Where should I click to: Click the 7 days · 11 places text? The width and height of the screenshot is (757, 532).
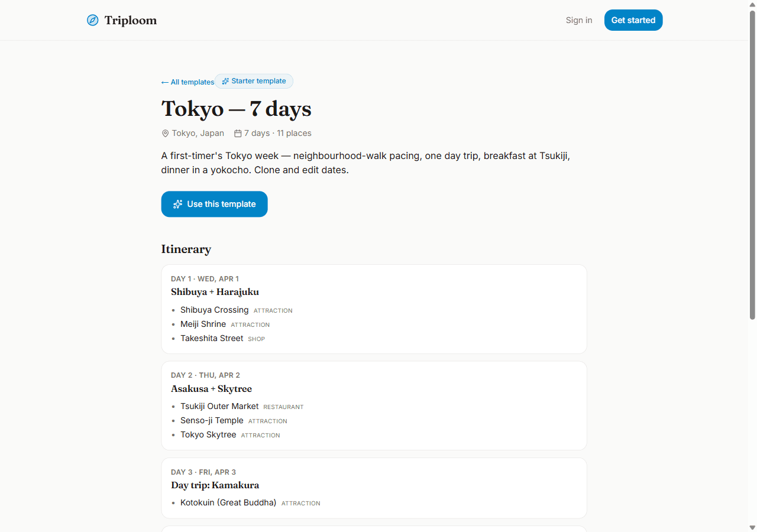278,134
